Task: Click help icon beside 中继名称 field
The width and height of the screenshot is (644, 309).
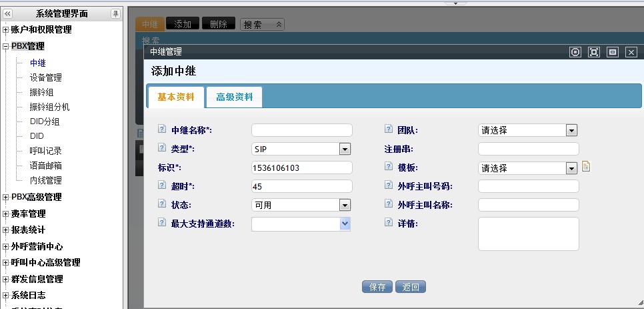Action: pos(162,129)
